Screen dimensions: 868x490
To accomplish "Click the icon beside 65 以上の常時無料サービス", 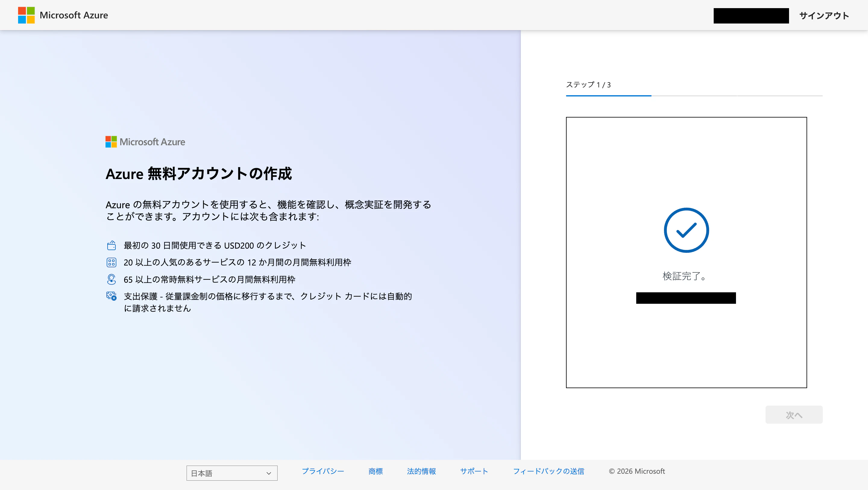I will (x=112, y=279).
